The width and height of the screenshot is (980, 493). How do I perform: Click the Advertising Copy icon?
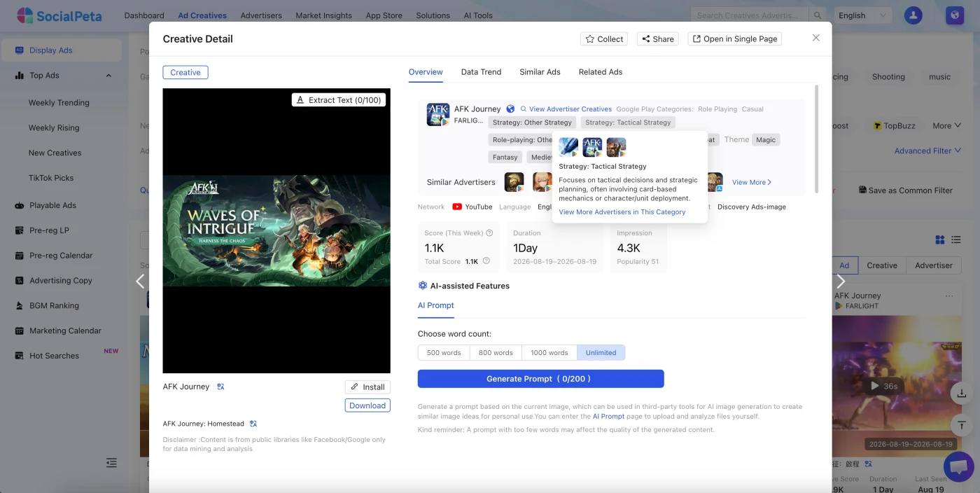click(19, 281)
